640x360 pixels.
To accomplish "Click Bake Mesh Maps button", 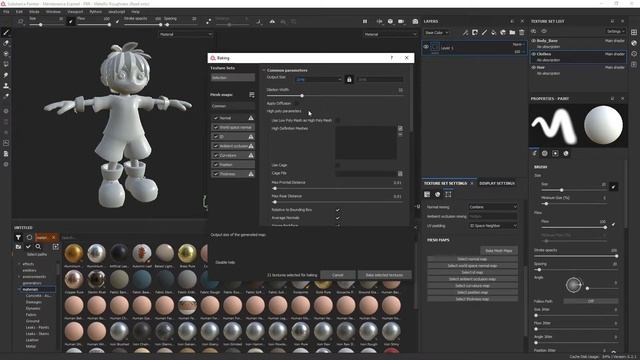I will tap(499, 251).
